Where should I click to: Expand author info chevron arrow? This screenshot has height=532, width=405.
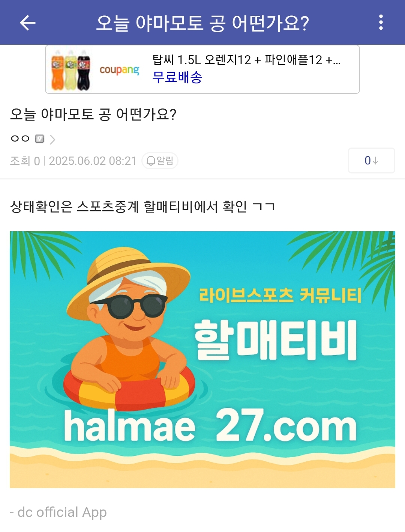pyautogui.click(x=52, y=139)
